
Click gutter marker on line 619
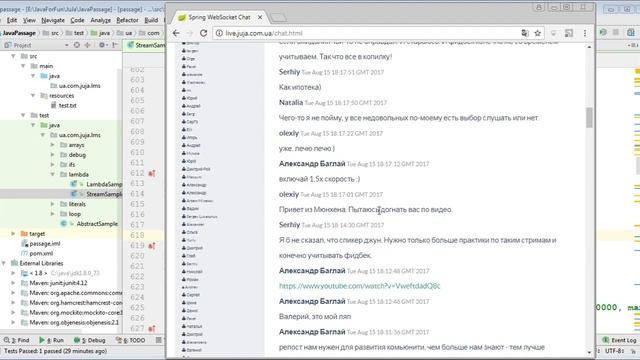click(x=151, y=246)
